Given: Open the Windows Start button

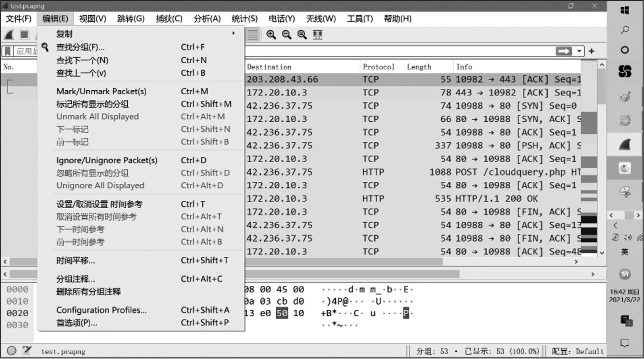Looking at the screenshot, I should 625,10.
